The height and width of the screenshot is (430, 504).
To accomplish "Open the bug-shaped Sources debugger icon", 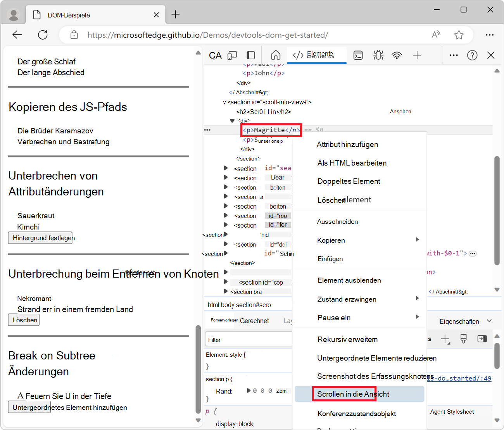I will [x=378, y=55].
